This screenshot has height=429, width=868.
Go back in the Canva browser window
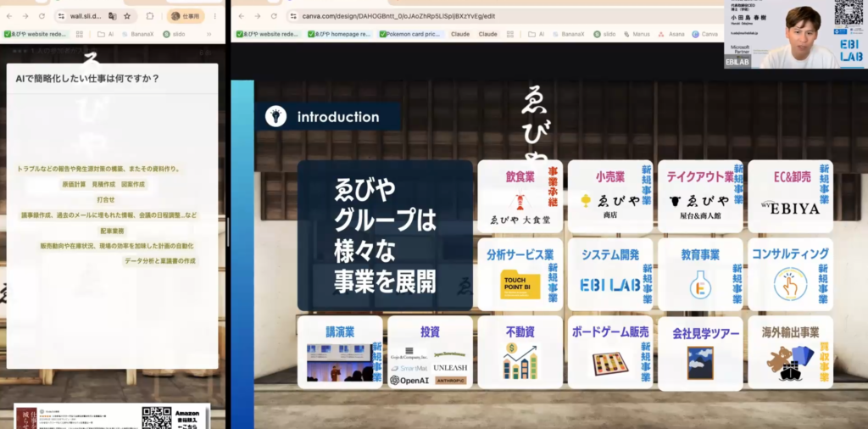click(242, 16)
